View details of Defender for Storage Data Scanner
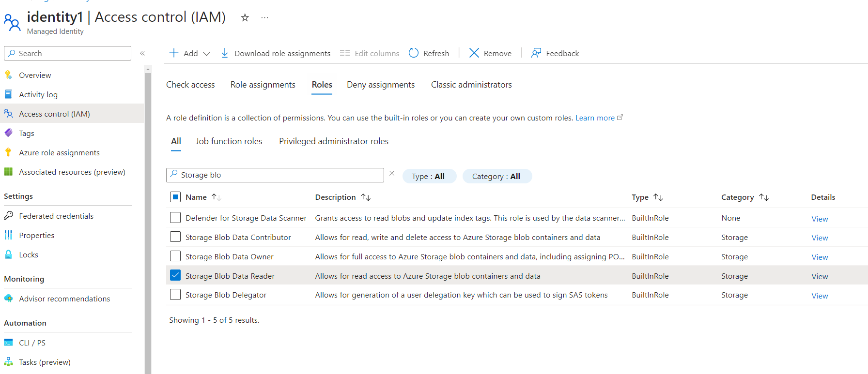The height and width of the screenshot is (374, 868). [820, 219]
